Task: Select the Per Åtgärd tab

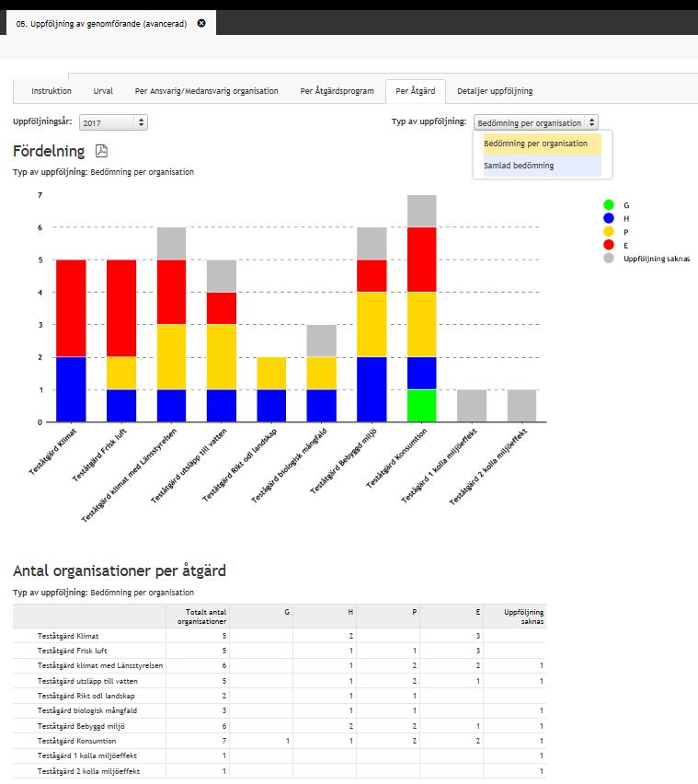Action: pyautogui.click(x=415, y=91)
